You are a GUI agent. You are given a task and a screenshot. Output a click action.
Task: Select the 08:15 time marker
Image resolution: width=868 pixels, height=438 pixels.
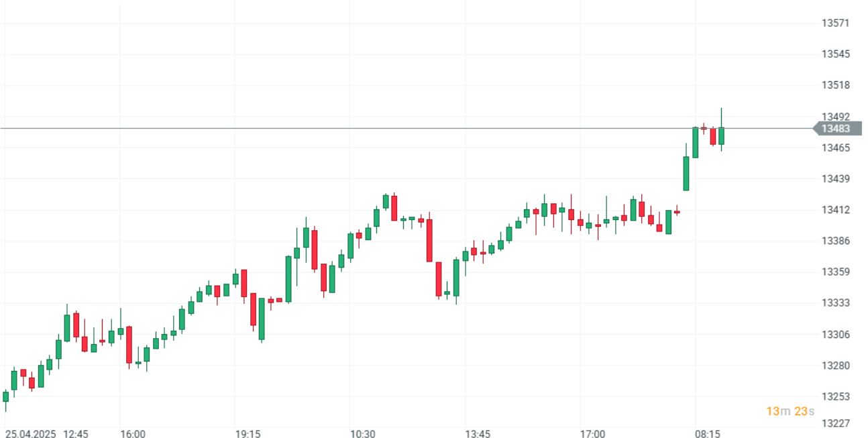(708, 434)
